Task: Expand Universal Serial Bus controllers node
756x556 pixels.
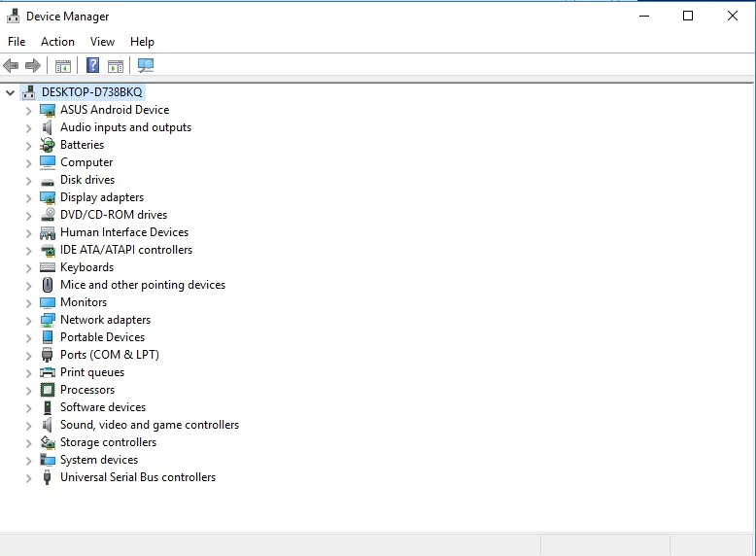Action: (x=28, y=477)
